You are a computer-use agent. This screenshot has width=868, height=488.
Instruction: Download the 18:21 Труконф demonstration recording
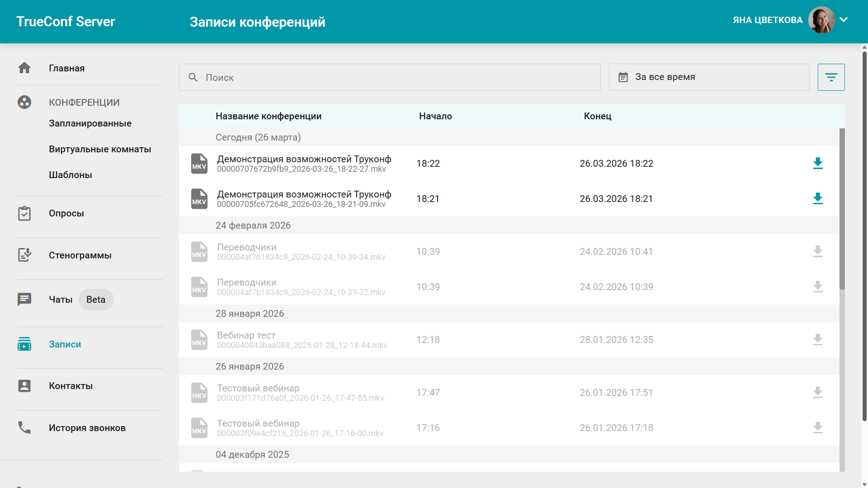tap(817, 198)
